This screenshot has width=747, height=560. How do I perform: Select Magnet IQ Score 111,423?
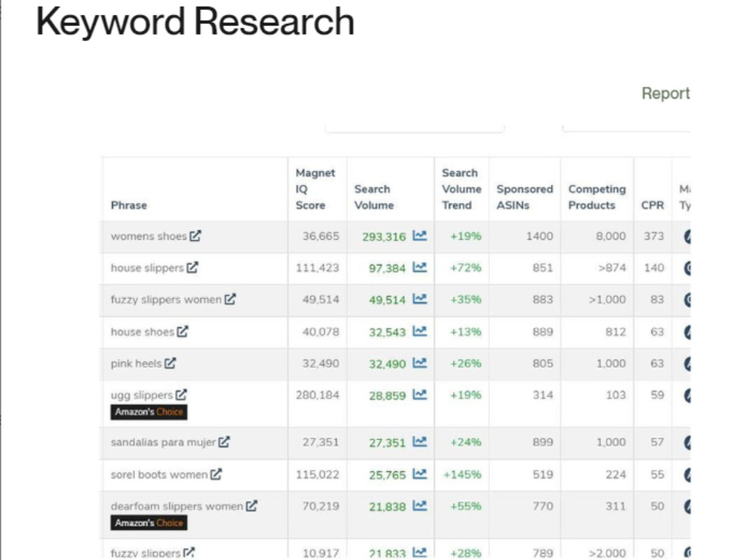click(x=317, y=268)
